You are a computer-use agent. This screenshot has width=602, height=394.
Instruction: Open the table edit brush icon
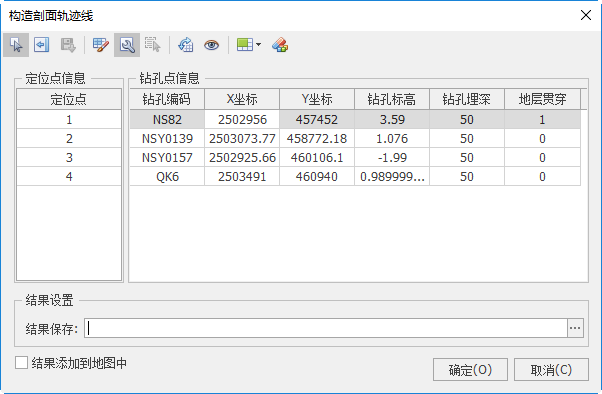pos(101,45)
